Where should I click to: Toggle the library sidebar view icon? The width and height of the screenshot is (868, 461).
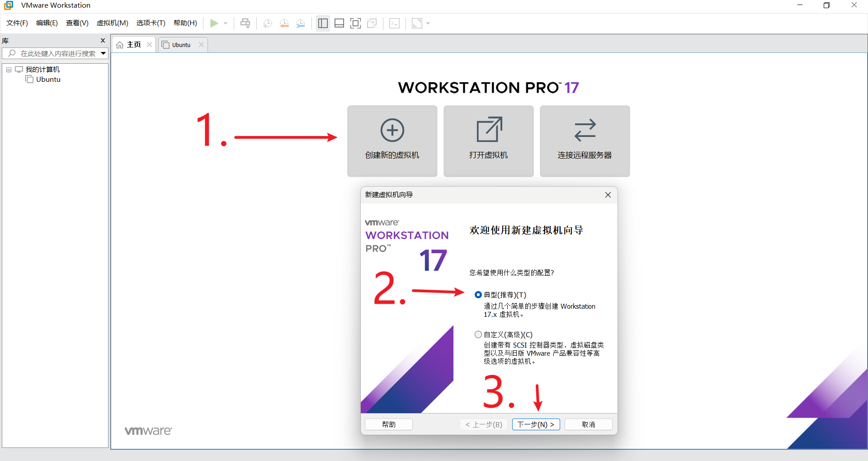tap(323, 24)
